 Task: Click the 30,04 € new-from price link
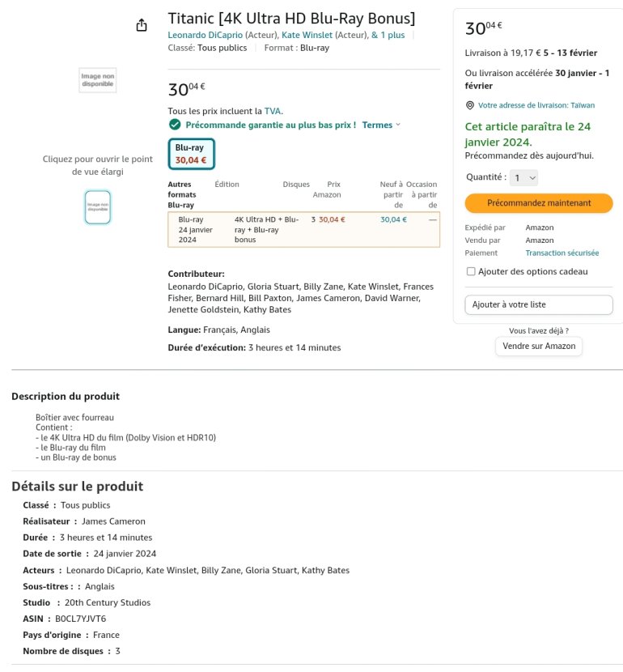pos(393,219)
